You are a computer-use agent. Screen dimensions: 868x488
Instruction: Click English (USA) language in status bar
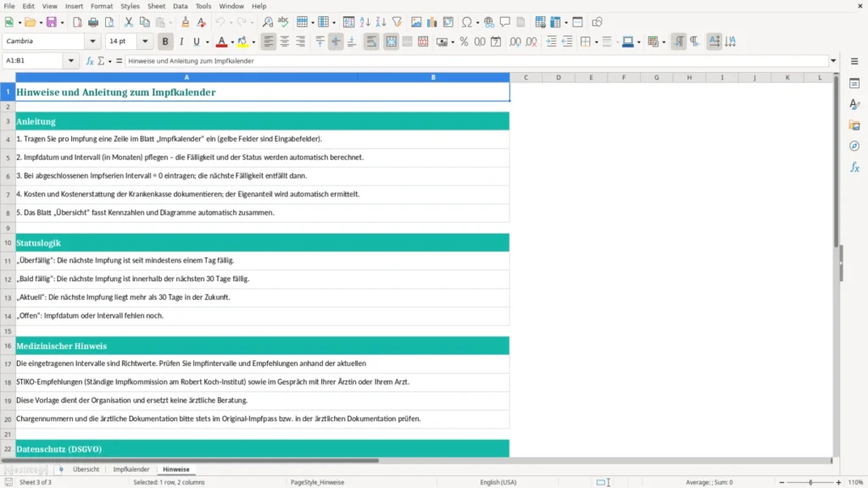click(498, 482)
